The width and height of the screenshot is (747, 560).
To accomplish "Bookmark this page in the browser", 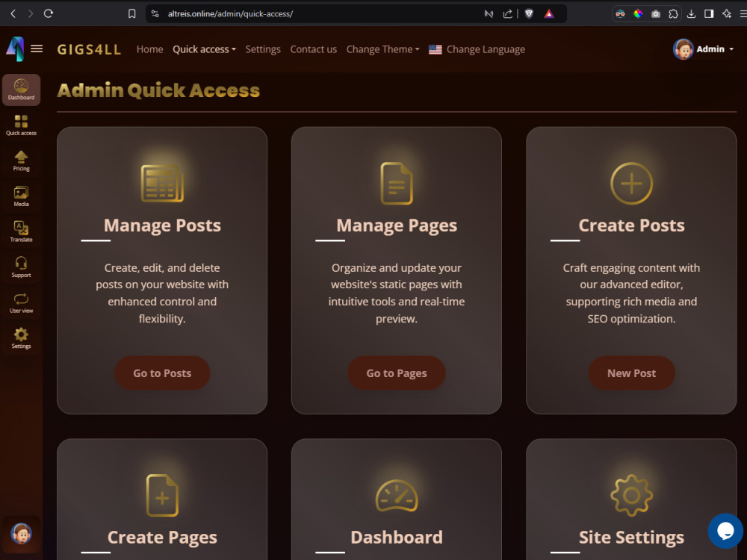I will 132,13.
